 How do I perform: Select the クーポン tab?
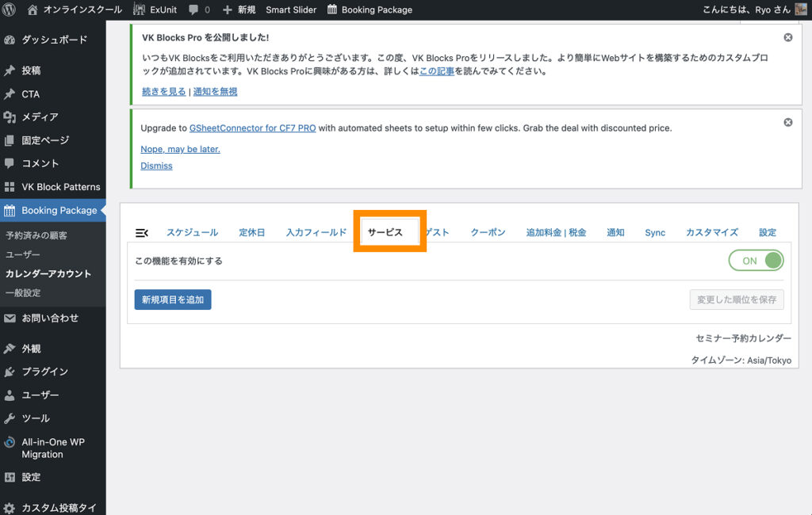pyautogui.click(x=488, y=232)
